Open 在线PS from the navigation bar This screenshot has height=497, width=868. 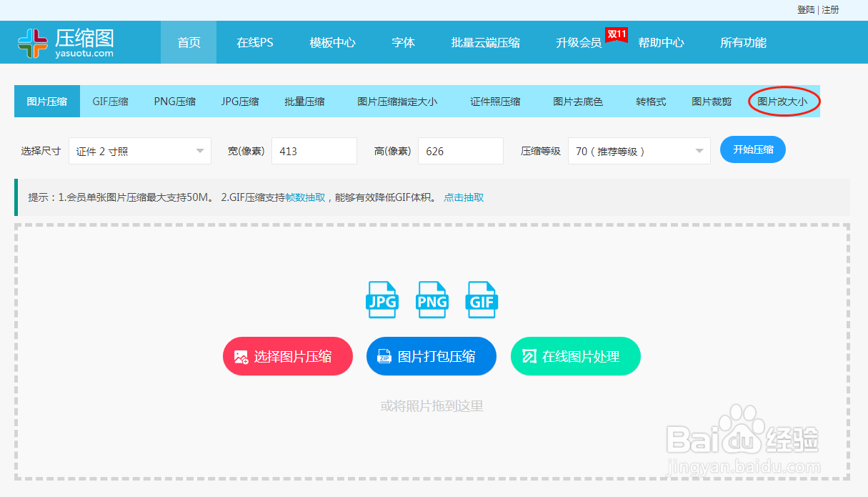255,42
